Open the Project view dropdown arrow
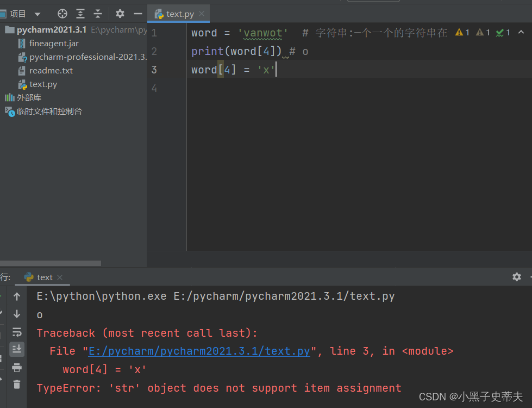Screen dimensions: 532x408 (x=37, y=14)
